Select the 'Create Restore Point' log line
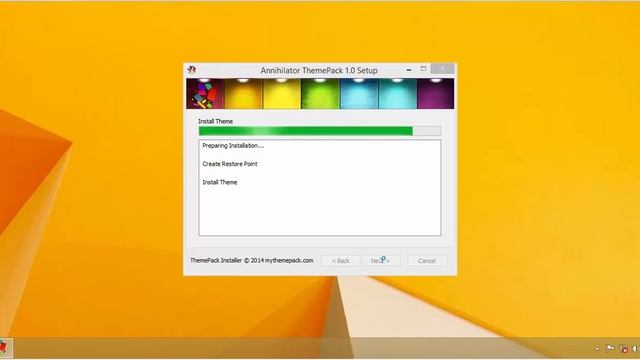The image size is (640, 360). 230,164
